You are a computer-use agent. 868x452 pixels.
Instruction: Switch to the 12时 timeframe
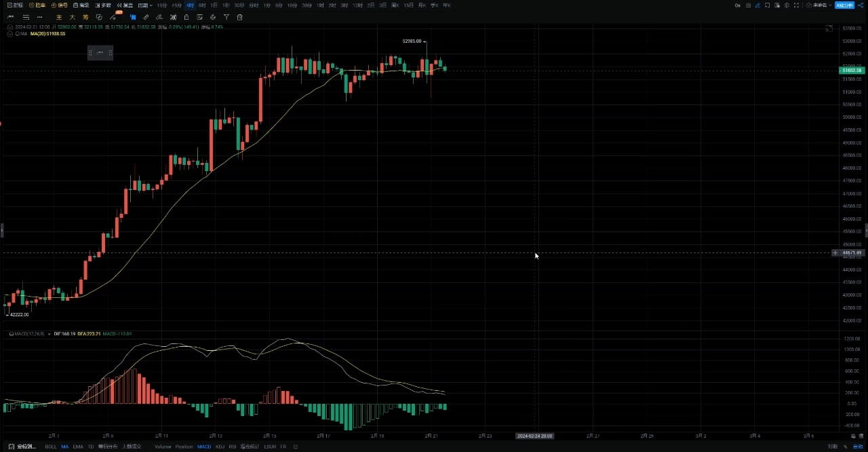[357, 5]
